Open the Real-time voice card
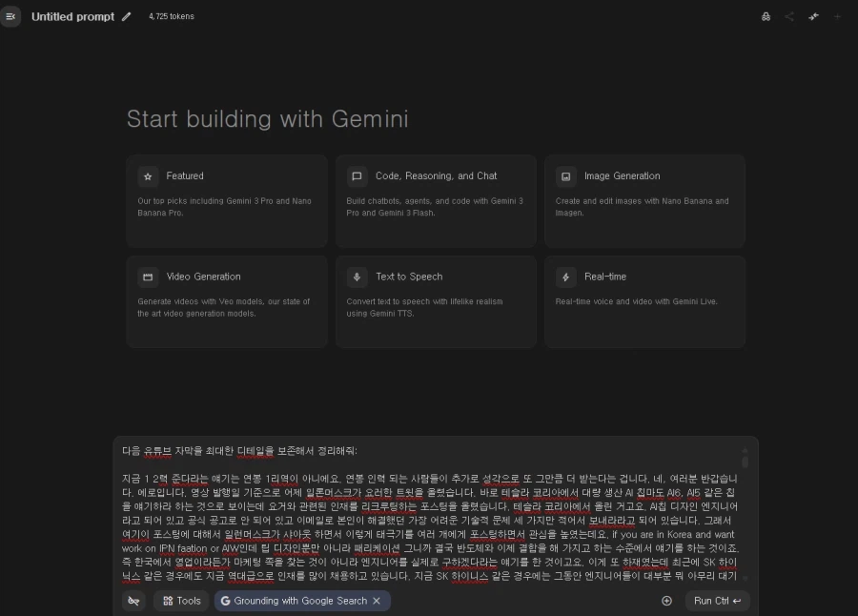858x616 pixels. 644,301
